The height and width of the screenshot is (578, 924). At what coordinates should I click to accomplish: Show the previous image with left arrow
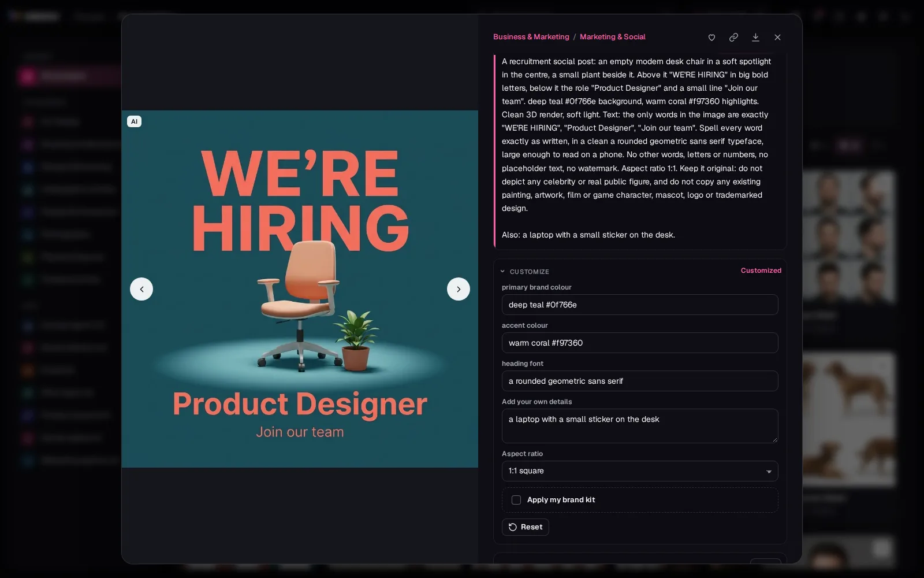pyautogui.click(x=141, y=289)
